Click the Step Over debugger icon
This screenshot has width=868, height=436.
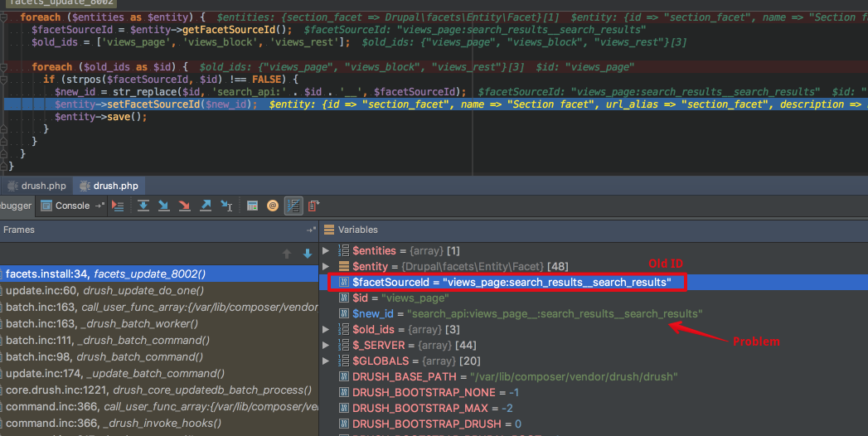(143, 206)
